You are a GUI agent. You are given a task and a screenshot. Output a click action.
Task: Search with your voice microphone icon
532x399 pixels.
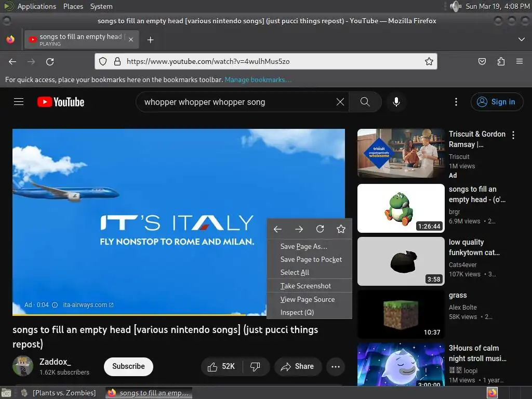point(396,102)
